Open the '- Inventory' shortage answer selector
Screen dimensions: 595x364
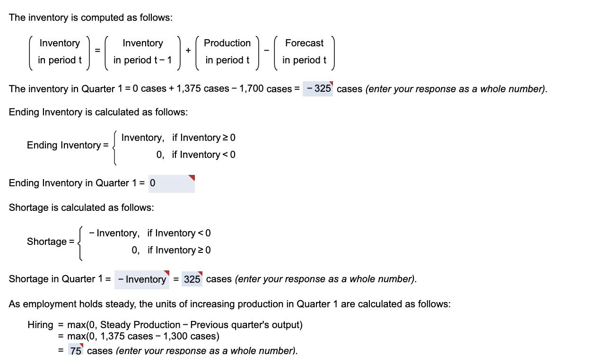(141, 279)
